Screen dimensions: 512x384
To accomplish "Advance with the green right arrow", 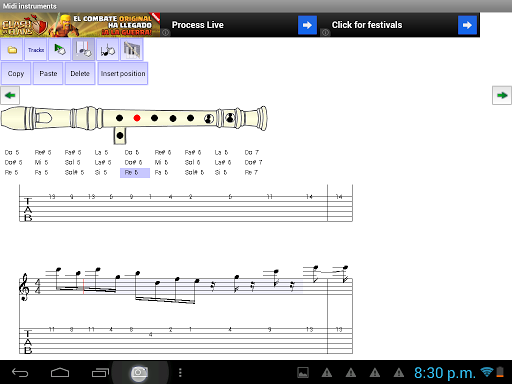I will 502,95.
